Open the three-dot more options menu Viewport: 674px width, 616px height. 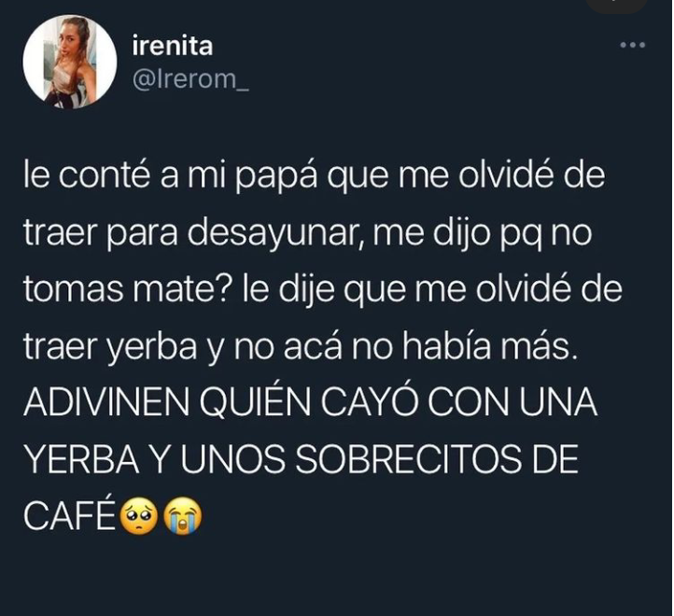click(x=632, y=45)
